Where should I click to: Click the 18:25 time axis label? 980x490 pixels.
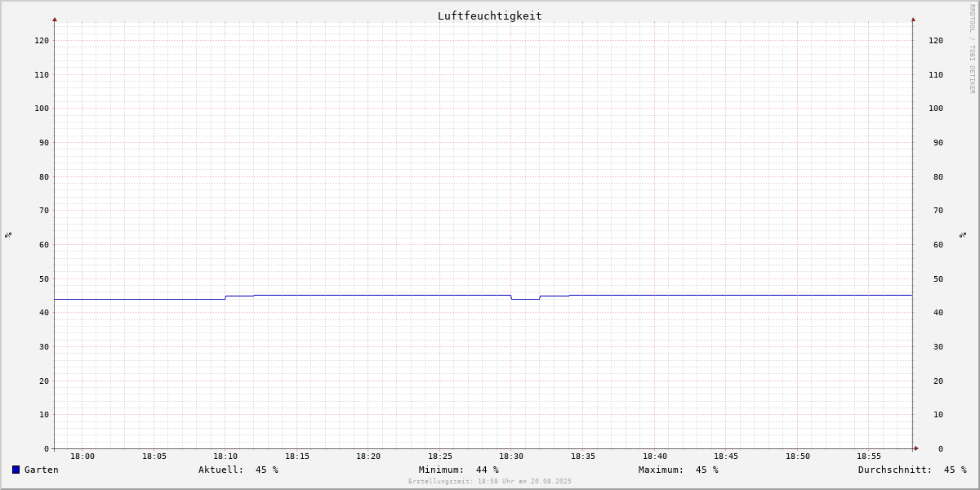(440, 457)
